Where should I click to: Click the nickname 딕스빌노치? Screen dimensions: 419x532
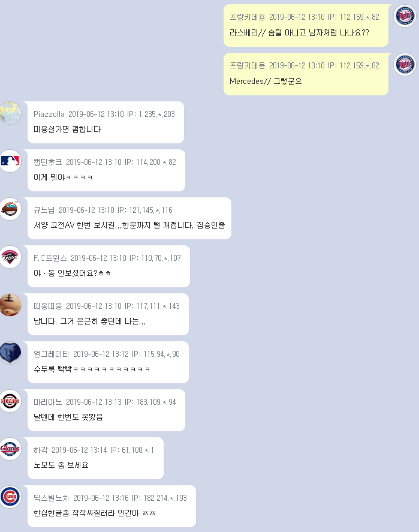click(x=51, y=498)
